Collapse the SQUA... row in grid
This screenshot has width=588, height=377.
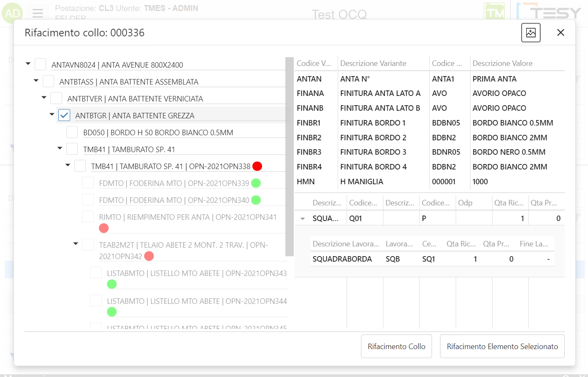pyautogui.click(x=303, y=219)
